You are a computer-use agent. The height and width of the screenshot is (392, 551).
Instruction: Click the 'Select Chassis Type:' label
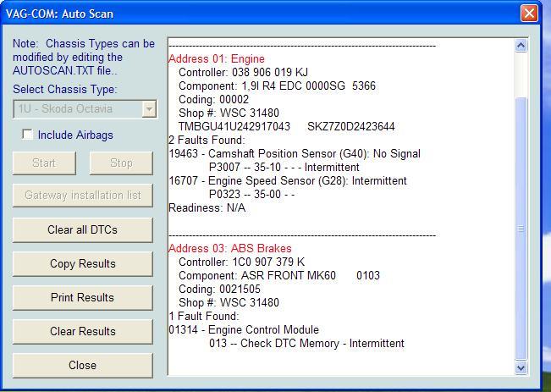pyautogui.click(x=65, y=89)
